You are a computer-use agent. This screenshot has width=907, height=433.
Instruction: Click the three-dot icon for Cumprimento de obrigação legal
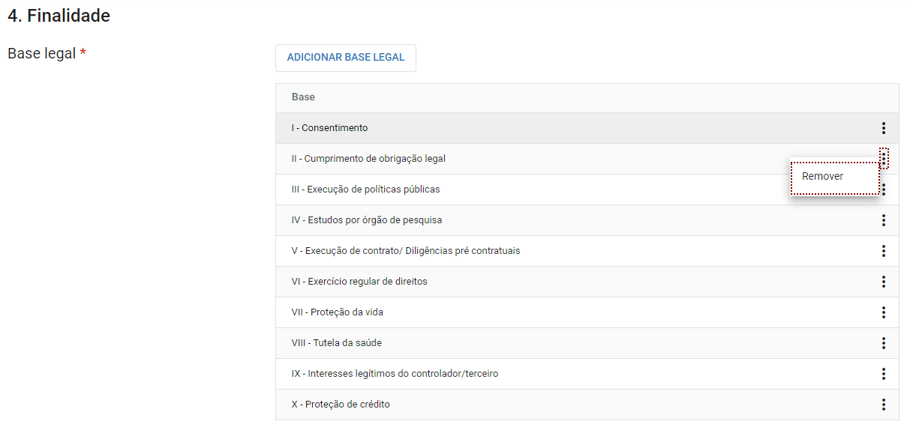pos(883,157)
